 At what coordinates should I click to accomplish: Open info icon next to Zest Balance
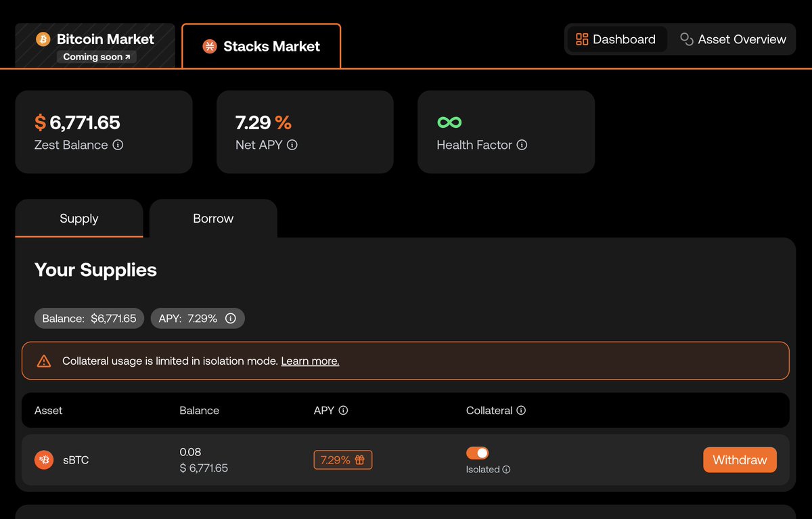tap(118, 145)
